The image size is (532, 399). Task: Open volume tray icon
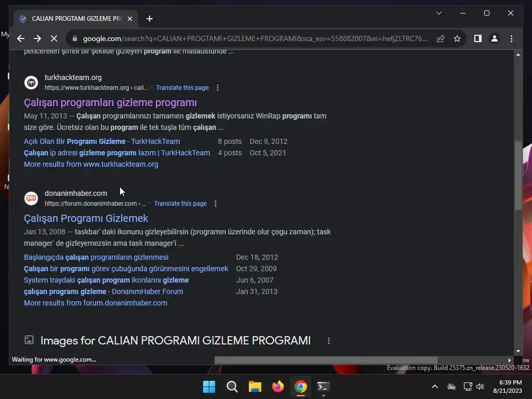[480, 387]
